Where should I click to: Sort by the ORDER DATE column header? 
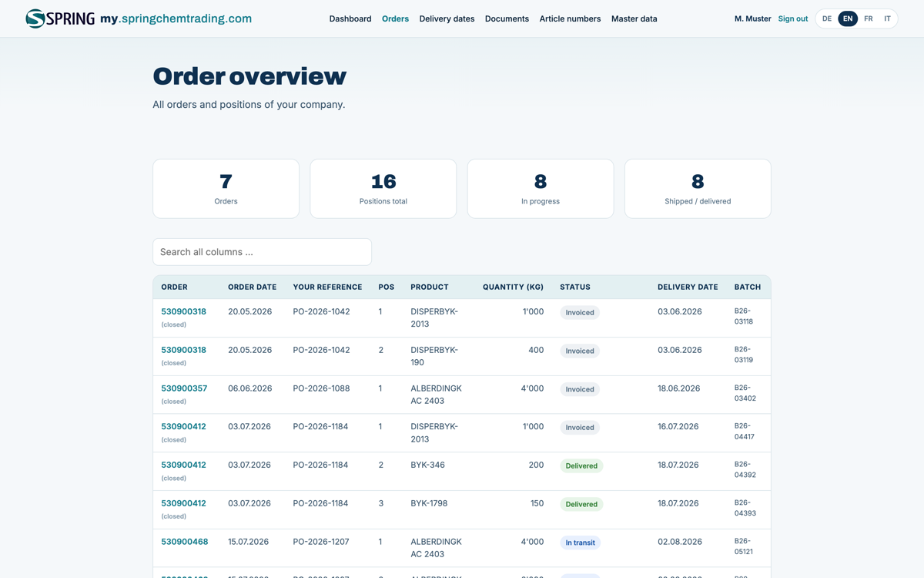[252, 287]
